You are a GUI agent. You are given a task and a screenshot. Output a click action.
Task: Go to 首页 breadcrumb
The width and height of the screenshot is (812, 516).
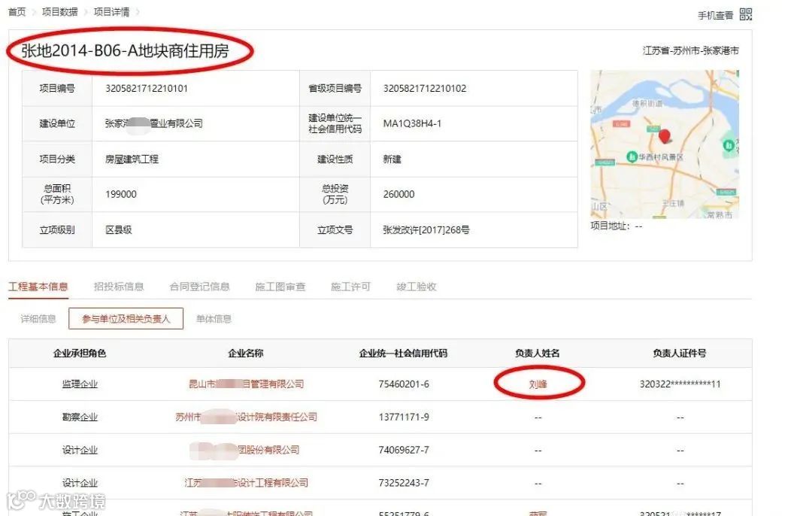click(x=17, y=12)
